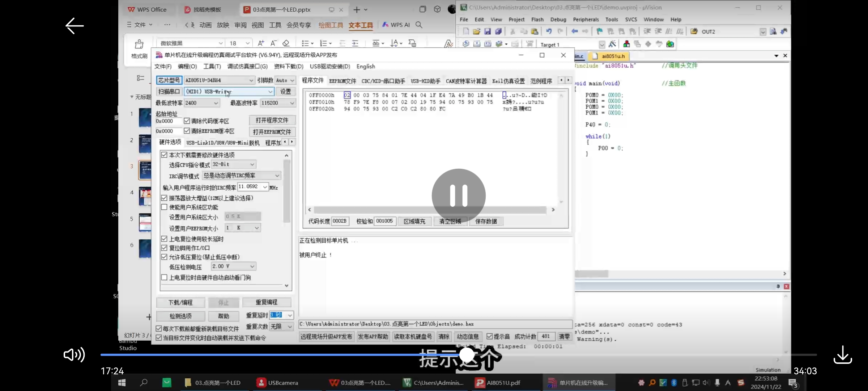This screenshot has height=391, width=868.
Task: Click the 打开程序文件 button
Action: click(x=272, y=120)
